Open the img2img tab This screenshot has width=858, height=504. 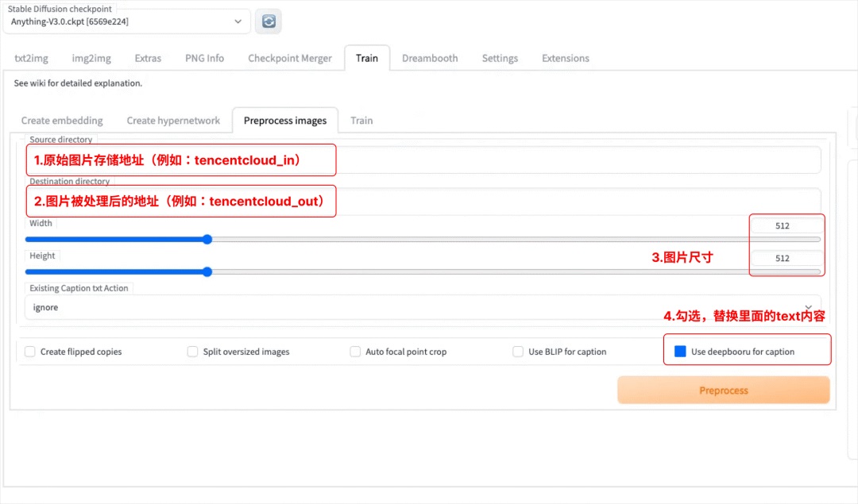coord(91,58)
